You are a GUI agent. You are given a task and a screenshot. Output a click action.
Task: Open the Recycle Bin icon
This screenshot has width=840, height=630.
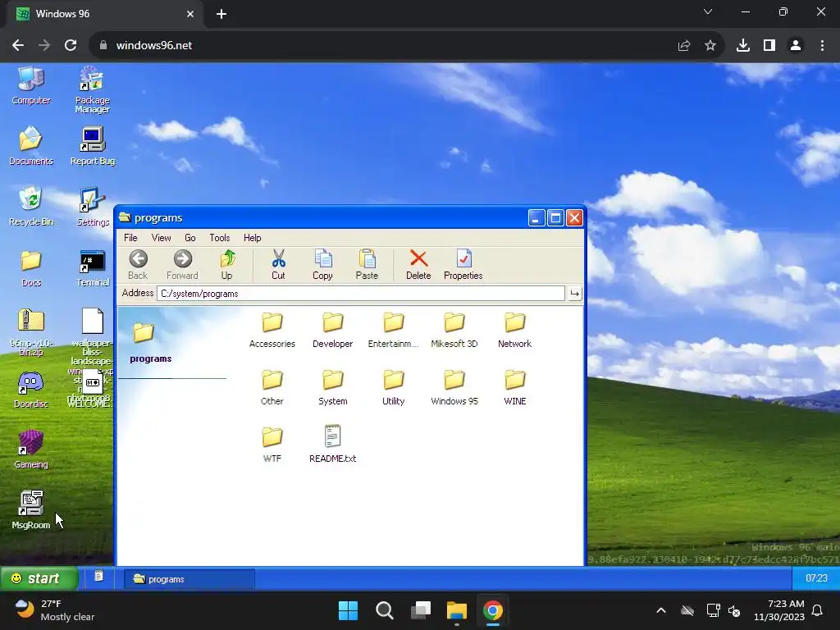[x=31, y=206]
